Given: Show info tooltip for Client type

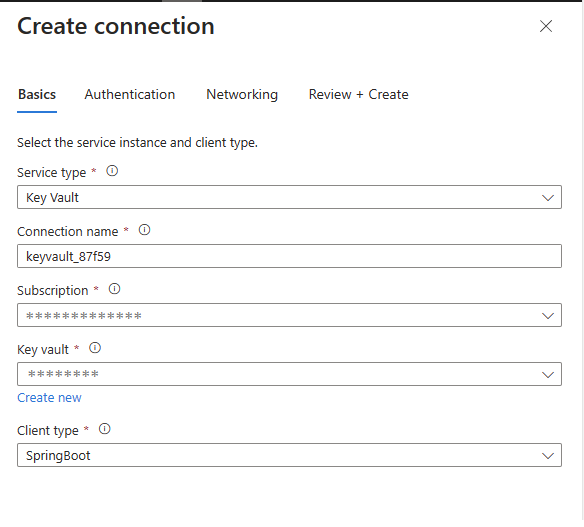Looking at the screenshot, I should coord(105,429).
